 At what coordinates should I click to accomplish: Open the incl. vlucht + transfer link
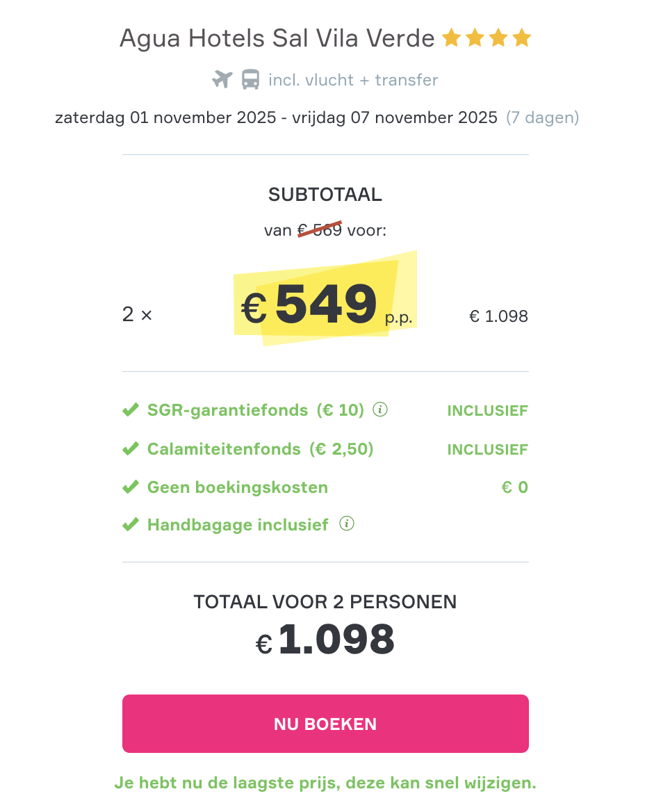click(353, 79)
